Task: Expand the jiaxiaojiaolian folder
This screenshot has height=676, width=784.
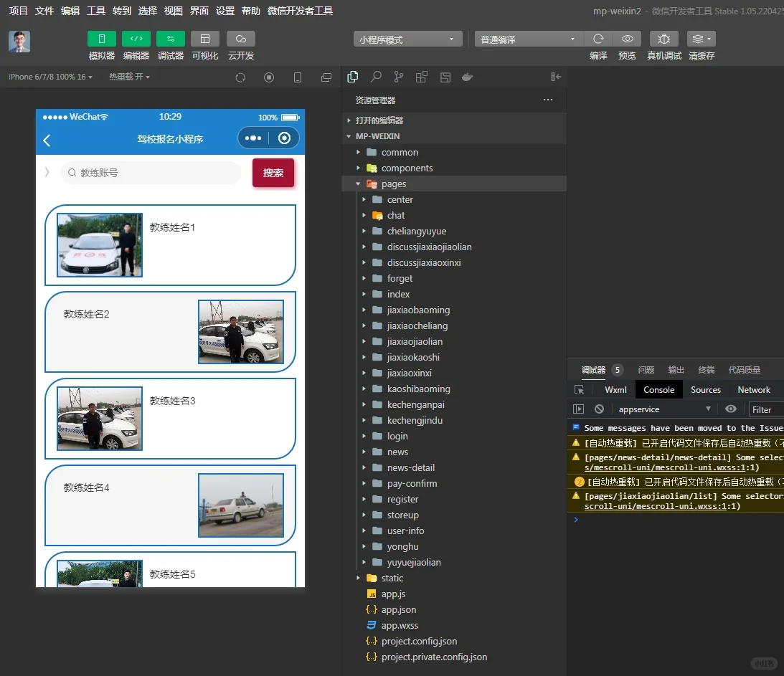Action: tap(454, 341)
